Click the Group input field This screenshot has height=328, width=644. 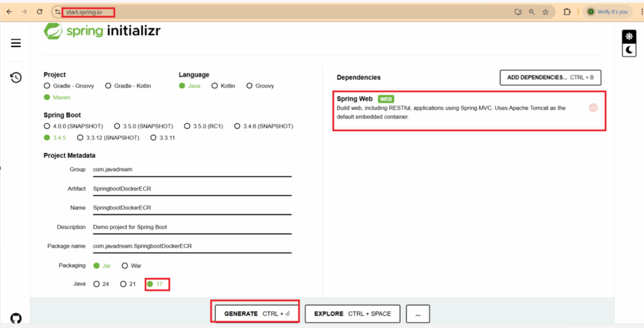pos(192,169)
